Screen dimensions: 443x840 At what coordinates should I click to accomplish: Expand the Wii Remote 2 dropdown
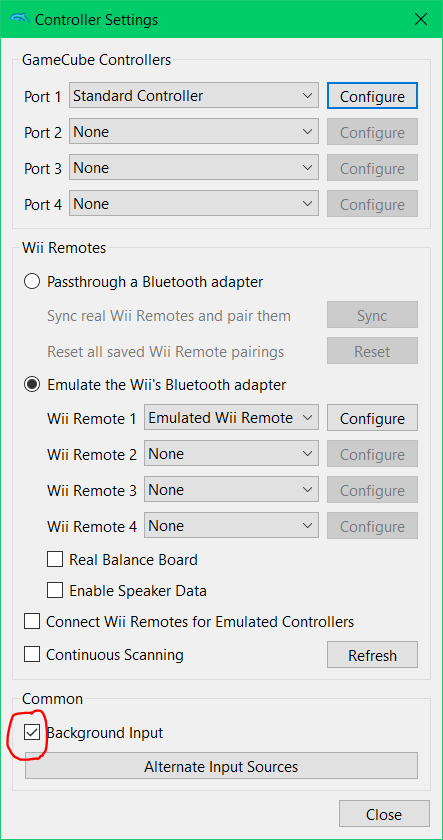(x=231, y=454)
